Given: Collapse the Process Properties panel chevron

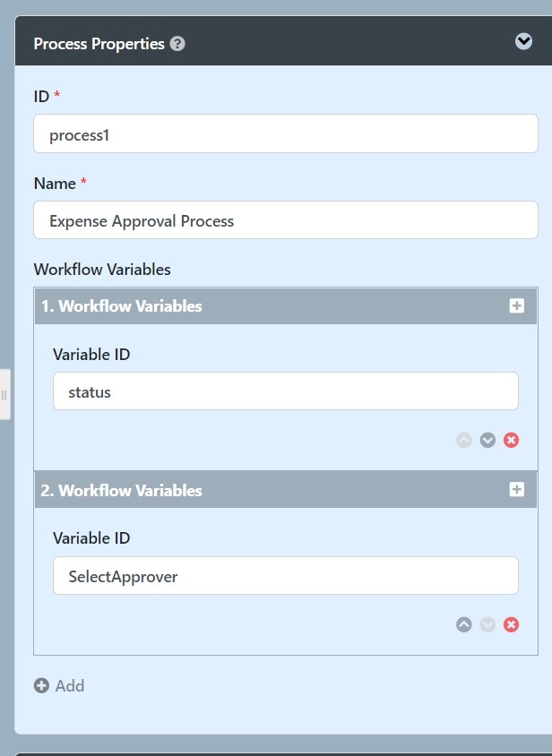Looking at the screenshot, I should 523,41.
